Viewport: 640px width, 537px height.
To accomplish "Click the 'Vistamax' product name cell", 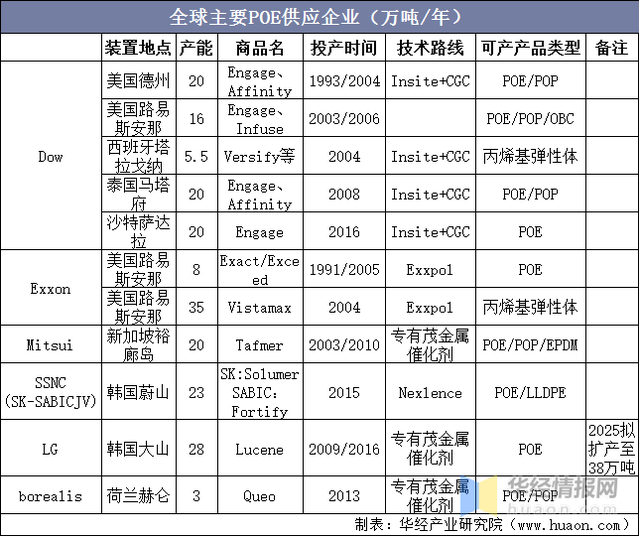I will click(260, 307).
